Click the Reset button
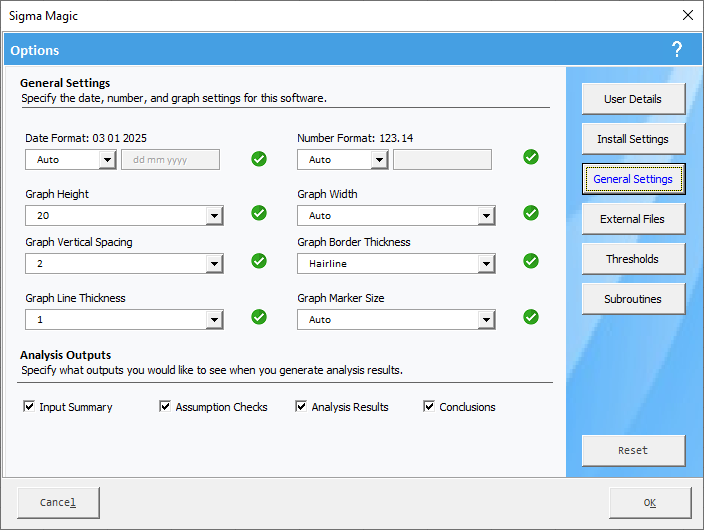The width and height of the screenshot is (704, 530). (x=633, y=450)
